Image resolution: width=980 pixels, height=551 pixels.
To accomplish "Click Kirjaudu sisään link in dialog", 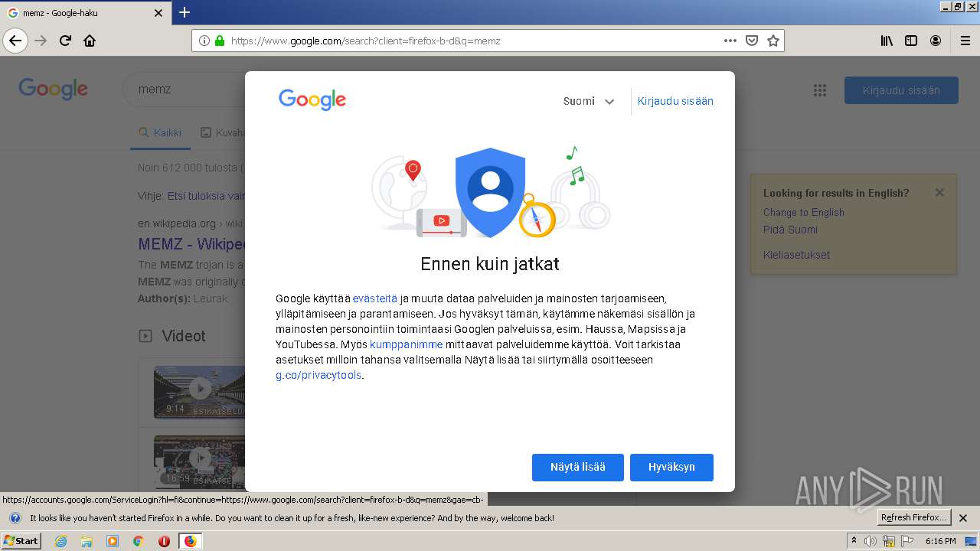I will click(675, 101).
